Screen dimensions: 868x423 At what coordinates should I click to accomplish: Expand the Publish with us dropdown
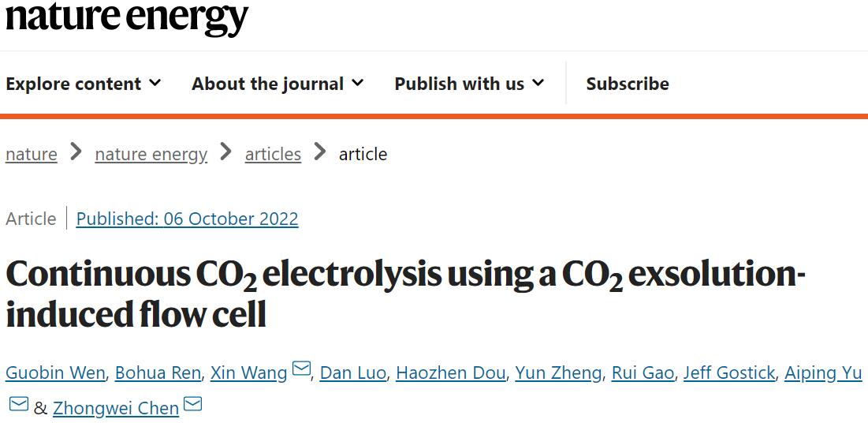click(469, 84)
